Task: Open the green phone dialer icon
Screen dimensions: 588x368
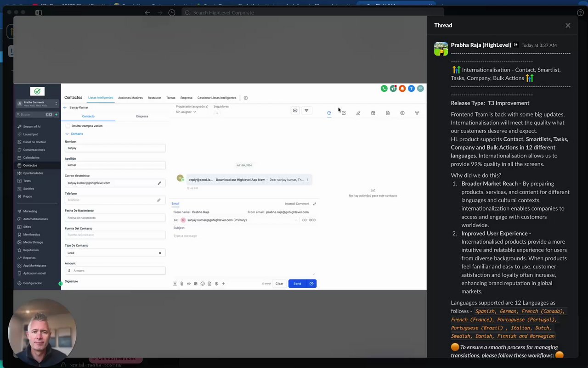Action: point(384,89)
